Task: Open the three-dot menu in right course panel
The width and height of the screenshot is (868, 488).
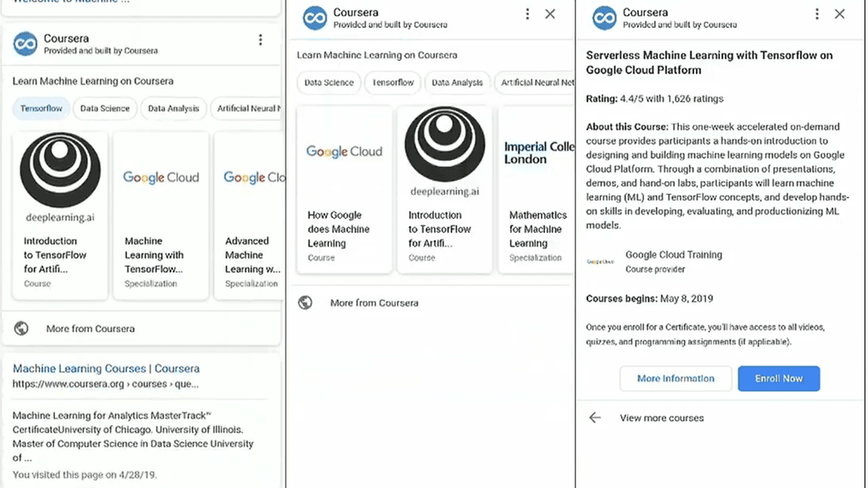Action: click(817, 14)
